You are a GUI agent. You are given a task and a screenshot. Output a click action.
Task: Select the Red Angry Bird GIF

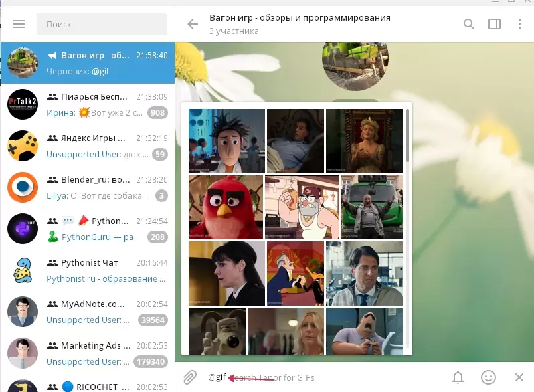(226, 207)
